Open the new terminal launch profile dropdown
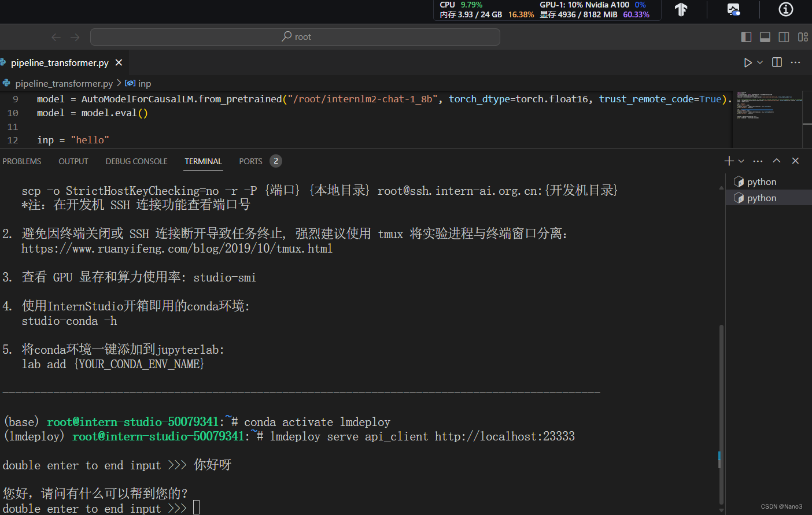The height and width of the screenshot is (515, 812). click(x=741, y=161)
